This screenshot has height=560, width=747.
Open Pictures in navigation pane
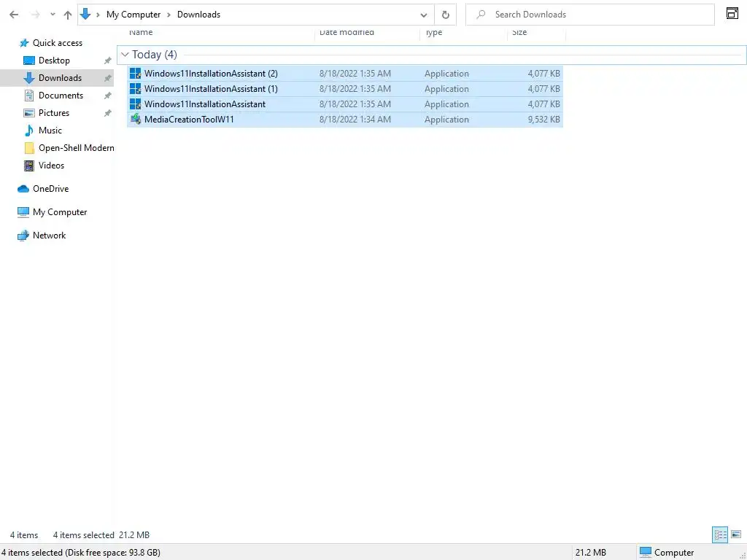54,113
